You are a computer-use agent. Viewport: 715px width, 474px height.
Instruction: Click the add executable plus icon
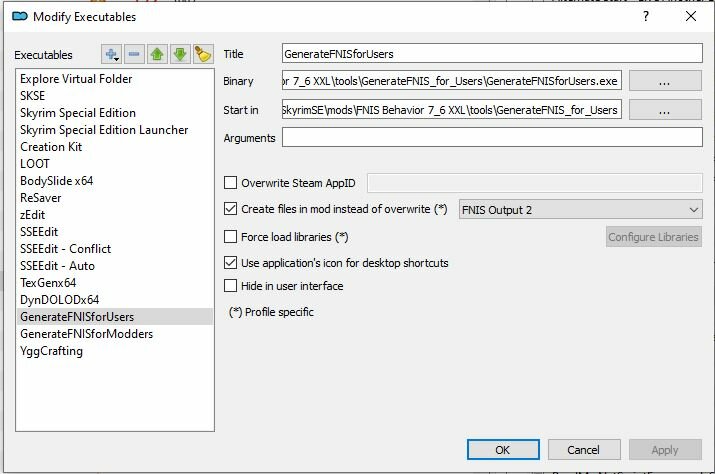111,54
